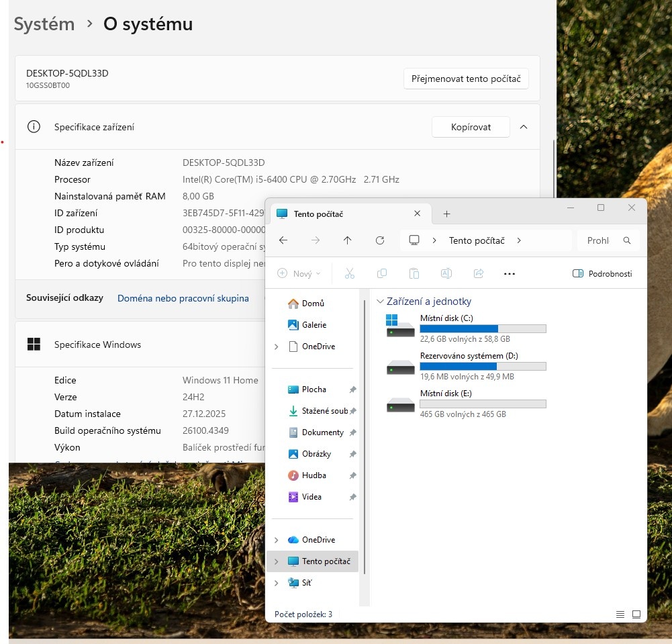Collapse the Specifikace zařízení section
672x644 pixels.
click(524, 127)
